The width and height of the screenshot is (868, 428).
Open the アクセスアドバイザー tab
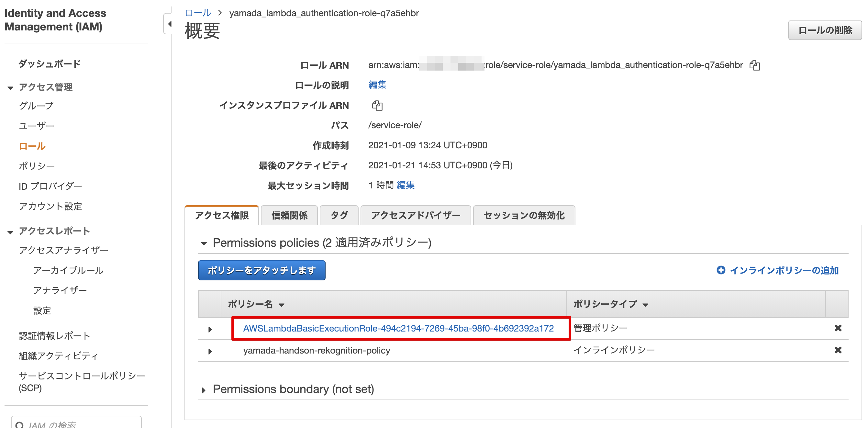416,215
